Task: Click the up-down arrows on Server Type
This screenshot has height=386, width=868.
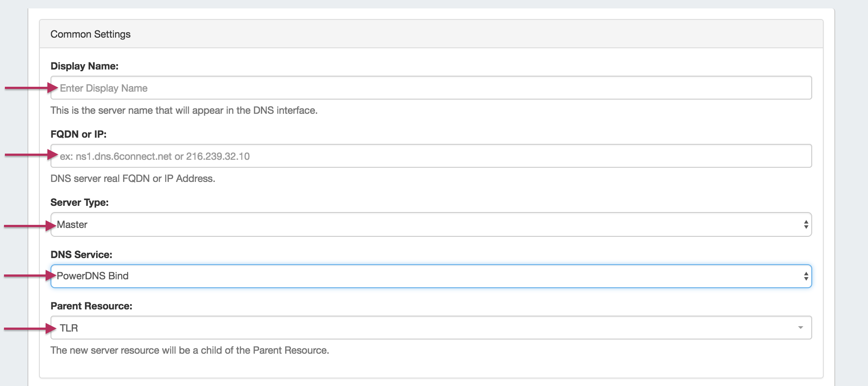Action: click(x=806, y=225)
